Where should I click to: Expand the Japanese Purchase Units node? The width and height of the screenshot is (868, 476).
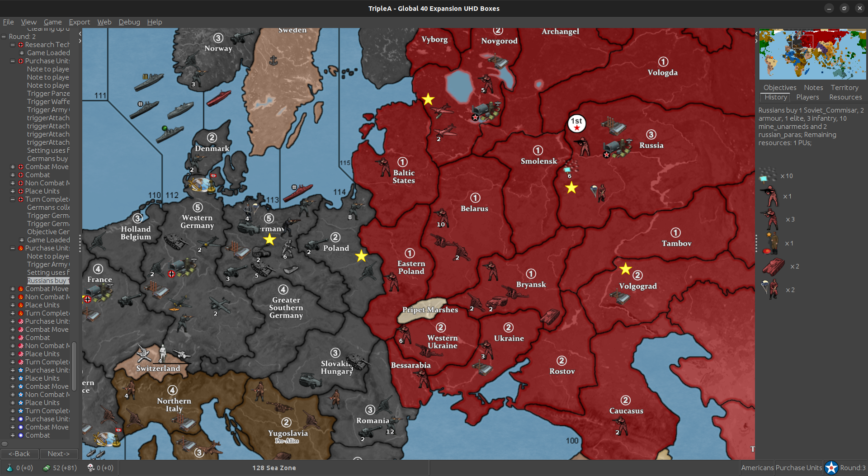tap(13, 321)
